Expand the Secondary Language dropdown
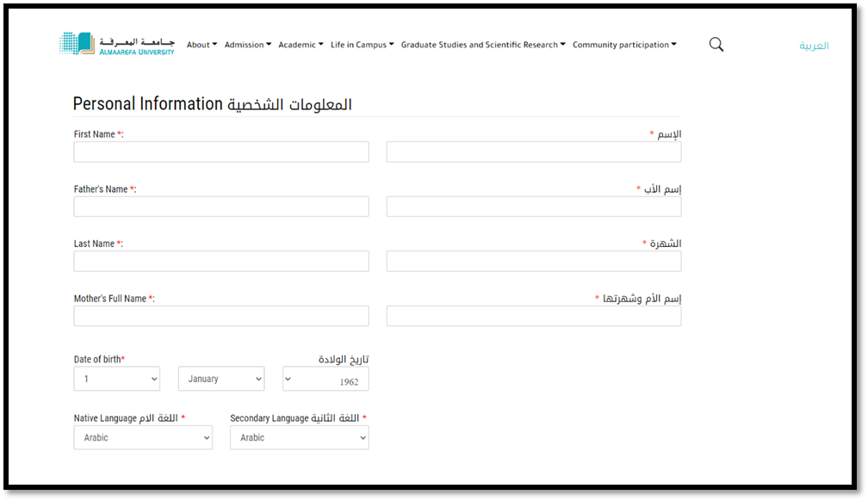868x501 pixels. click(299, 437)
